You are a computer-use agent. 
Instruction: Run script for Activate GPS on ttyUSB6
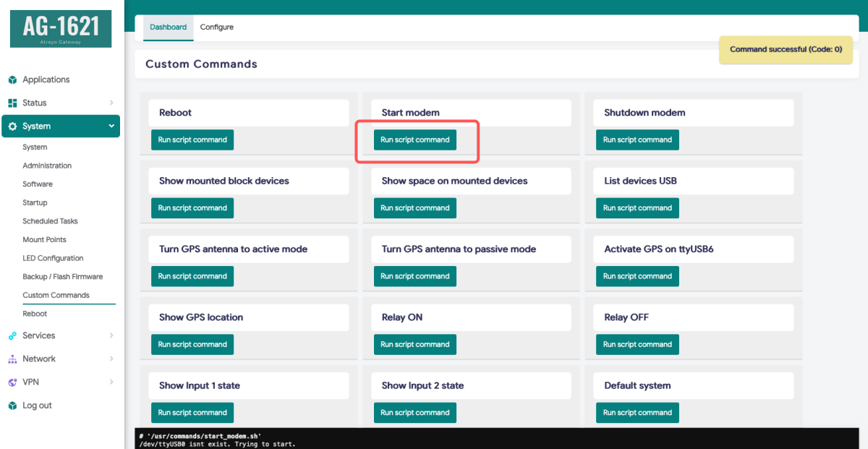point(637,276)
